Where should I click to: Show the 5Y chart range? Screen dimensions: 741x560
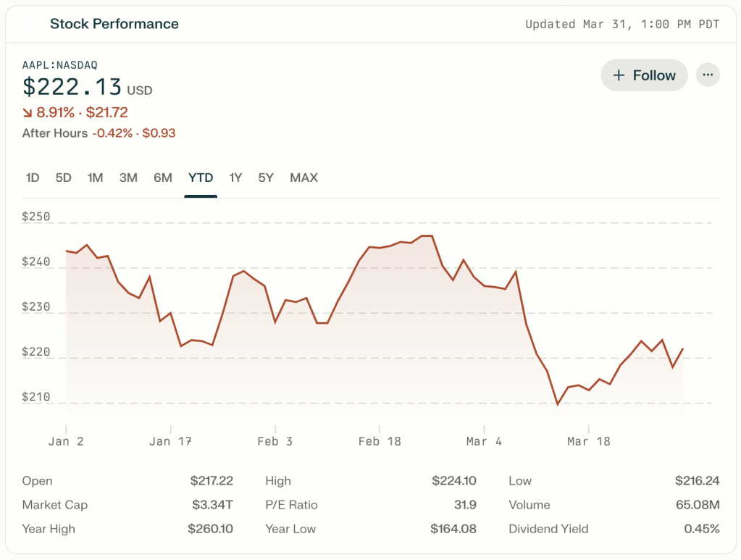click(266, 177)
